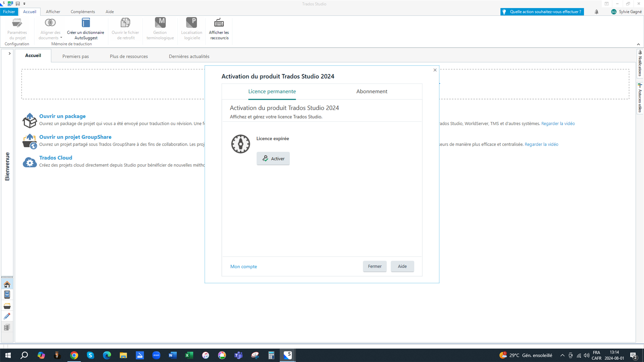Switch to the Premiers pas tab

tap(75, 57)
